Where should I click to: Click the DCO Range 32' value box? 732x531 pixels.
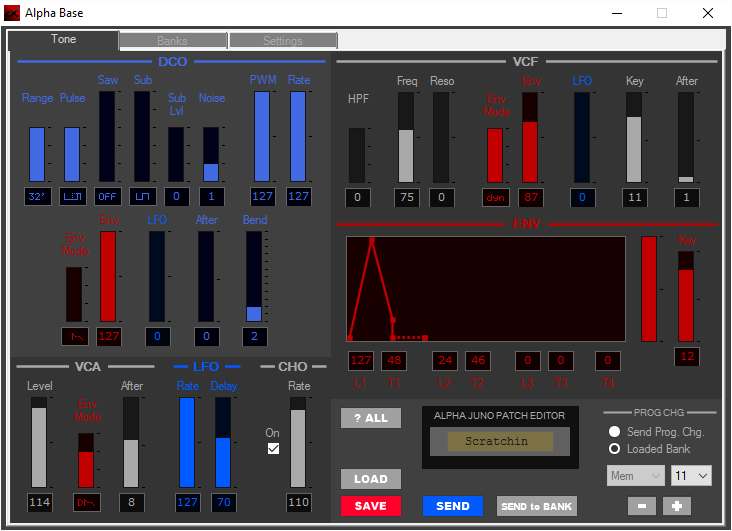37,197
